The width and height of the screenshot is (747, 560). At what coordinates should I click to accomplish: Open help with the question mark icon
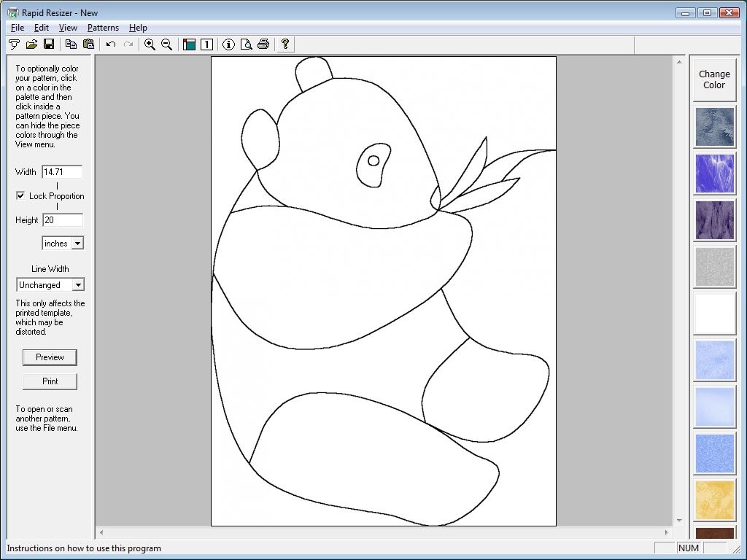point(285,44)
